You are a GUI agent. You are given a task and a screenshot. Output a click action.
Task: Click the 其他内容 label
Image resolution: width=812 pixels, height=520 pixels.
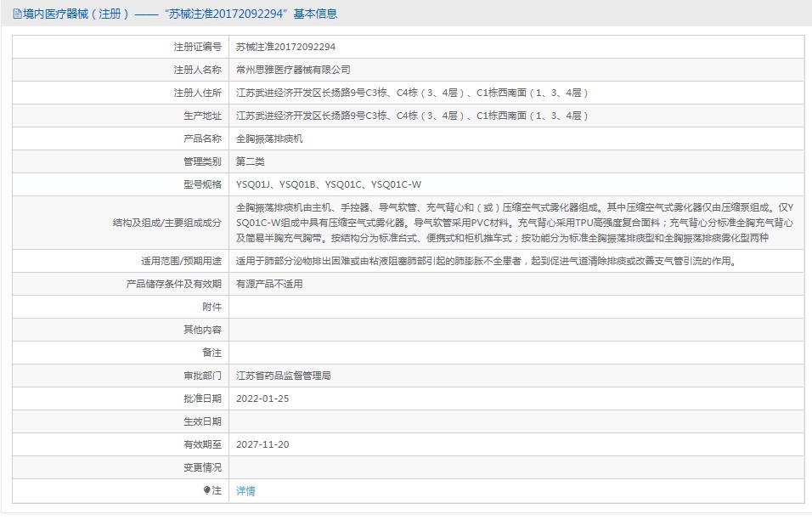click(202, 330)
